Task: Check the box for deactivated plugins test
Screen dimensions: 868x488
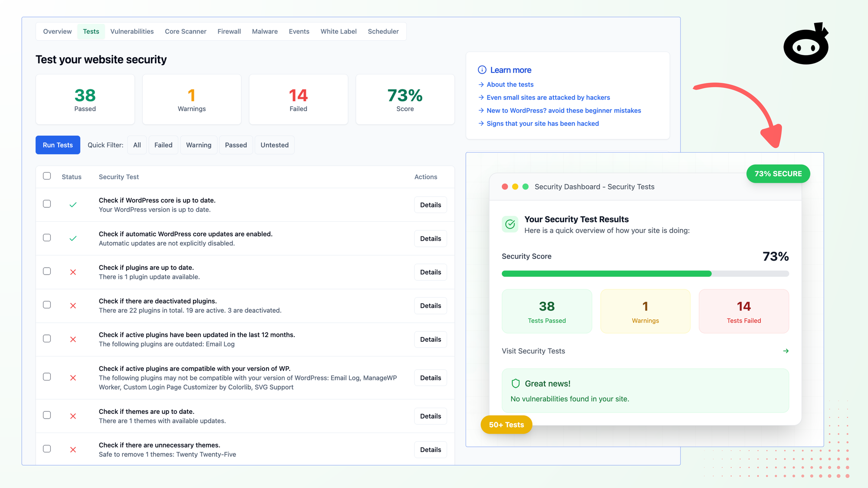Action: coord(47,305)
